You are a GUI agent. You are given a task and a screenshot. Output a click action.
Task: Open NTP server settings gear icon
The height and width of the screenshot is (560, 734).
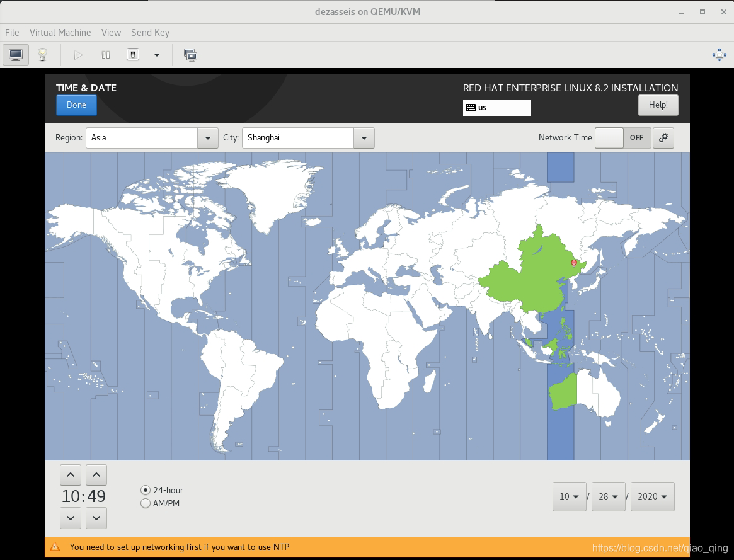click(663, 137)
